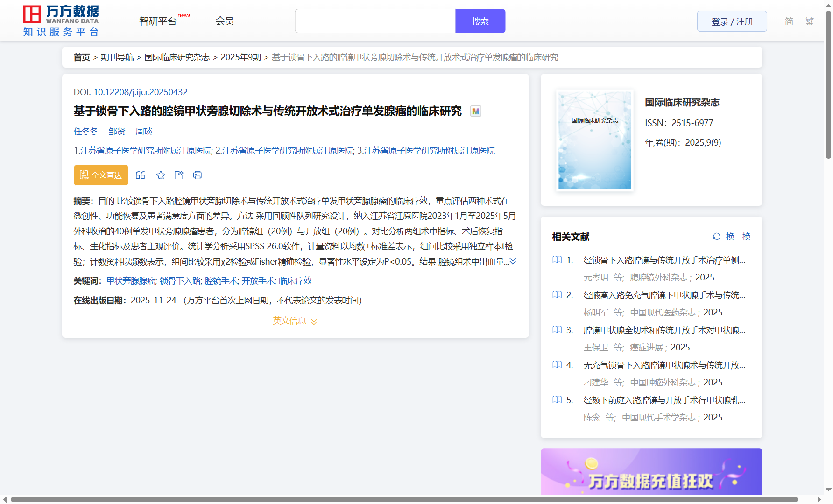Screen dimensions: 833x504
Task: Click the star favorite icon
Action: coord(161,175)
